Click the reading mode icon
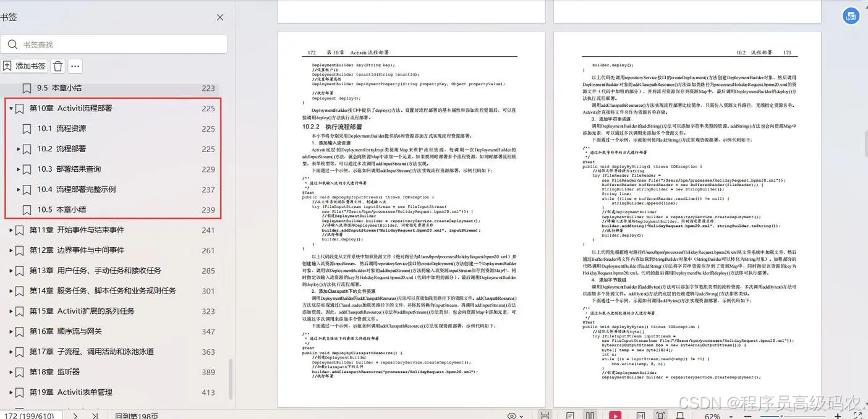The width and height of the screenshot is (868, 419). pos(679,416)
